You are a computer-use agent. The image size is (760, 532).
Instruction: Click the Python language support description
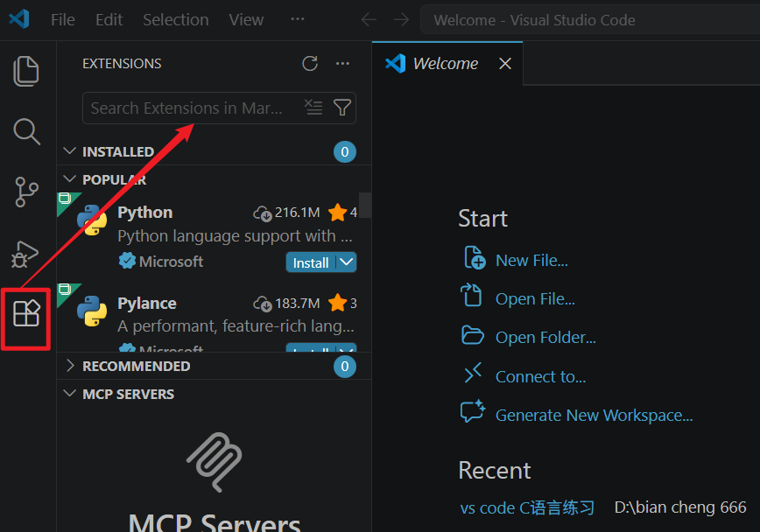[235, 236]
